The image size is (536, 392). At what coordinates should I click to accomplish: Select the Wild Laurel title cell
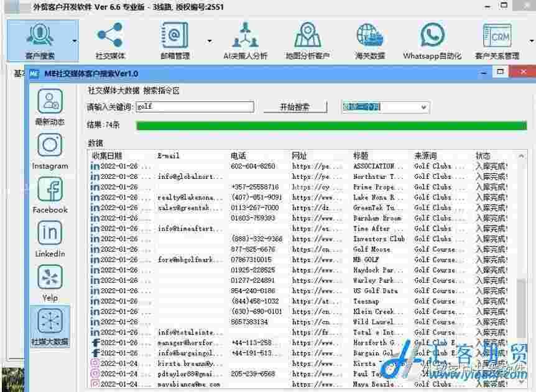coord(378,322)
